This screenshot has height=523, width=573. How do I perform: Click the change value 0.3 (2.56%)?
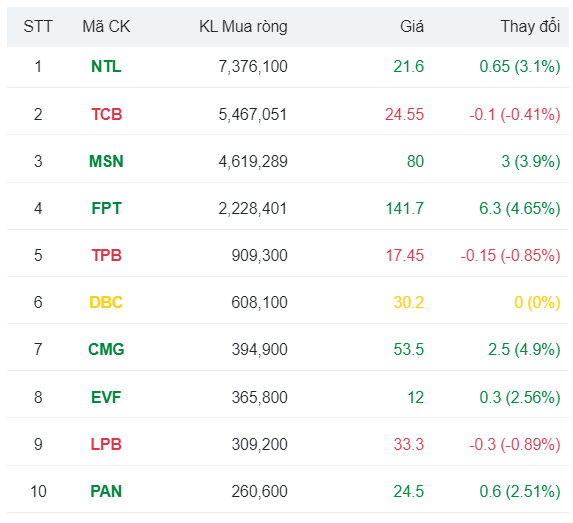[x=520, y=397]
